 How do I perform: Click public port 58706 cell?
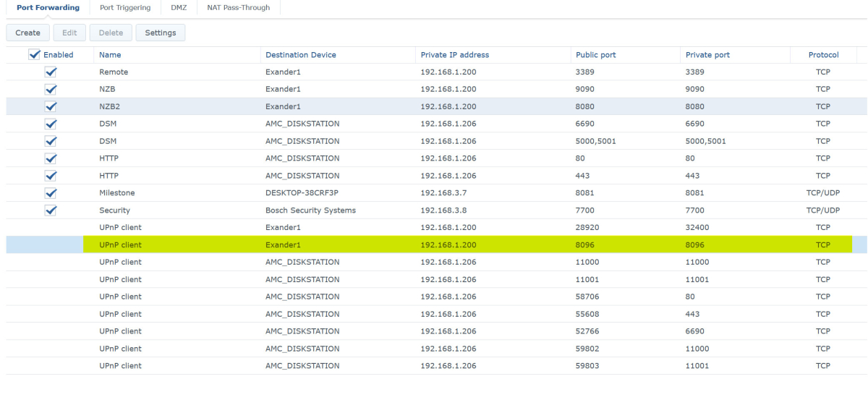587,297
